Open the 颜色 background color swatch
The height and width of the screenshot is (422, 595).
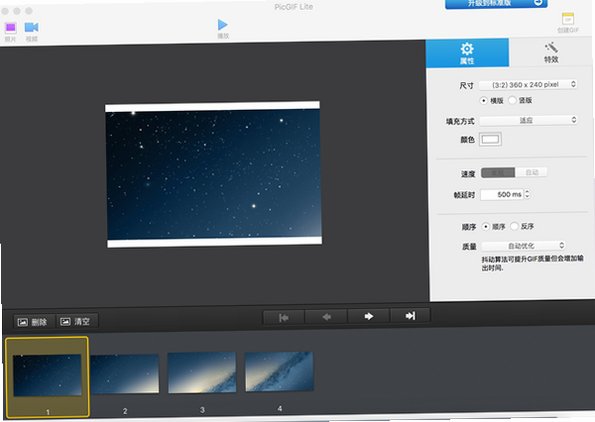point(490,139)
